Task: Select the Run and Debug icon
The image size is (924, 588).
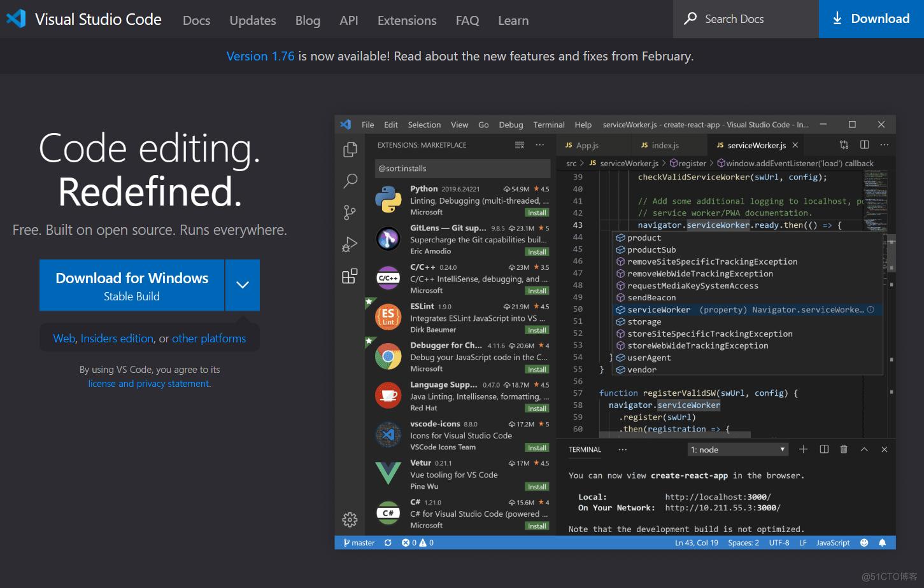Action: (350, 244)
